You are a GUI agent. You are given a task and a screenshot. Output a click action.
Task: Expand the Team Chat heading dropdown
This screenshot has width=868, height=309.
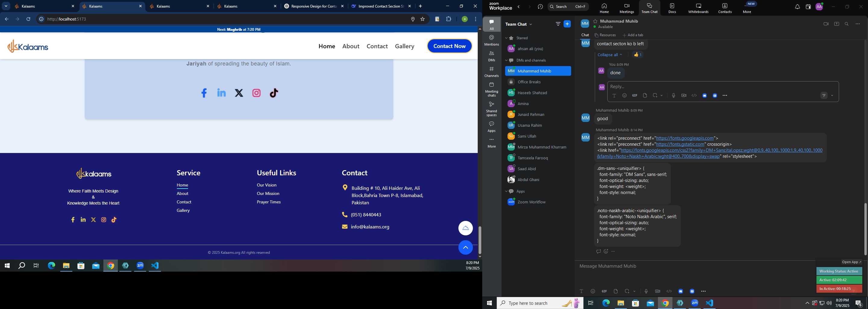(x=531, y=24)
